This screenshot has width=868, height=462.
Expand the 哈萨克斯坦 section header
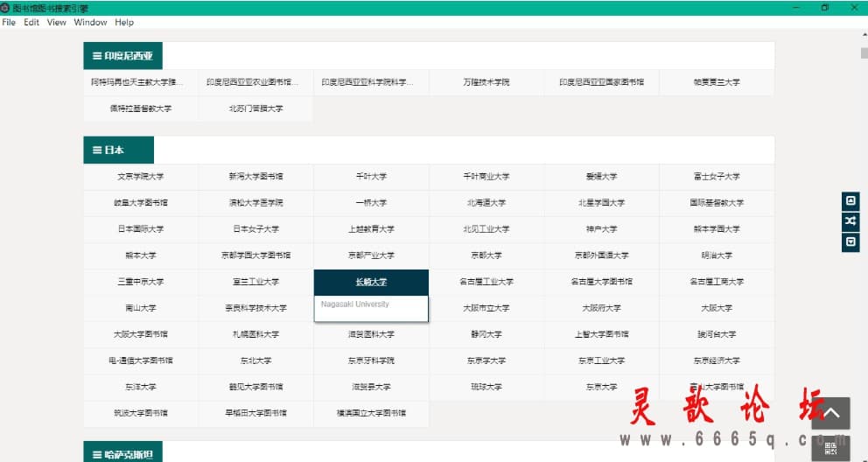tap(122, 452)
